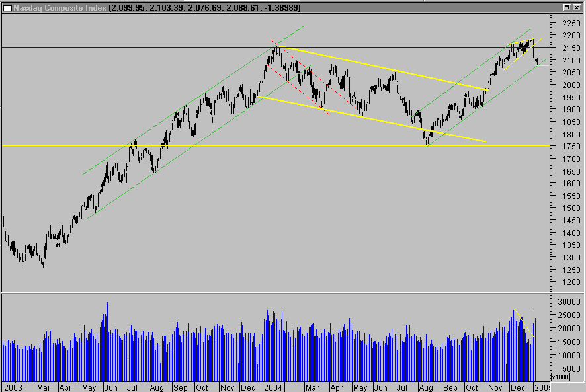The width and height of the screenshot is (586, 392).
Task: Click the 30000 volume axis label
Action: pyautogui.click(x=569, y=302)
